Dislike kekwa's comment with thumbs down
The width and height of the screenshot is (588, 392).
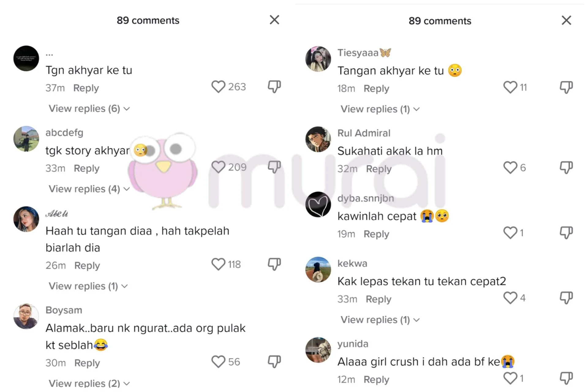coord(566,298)
